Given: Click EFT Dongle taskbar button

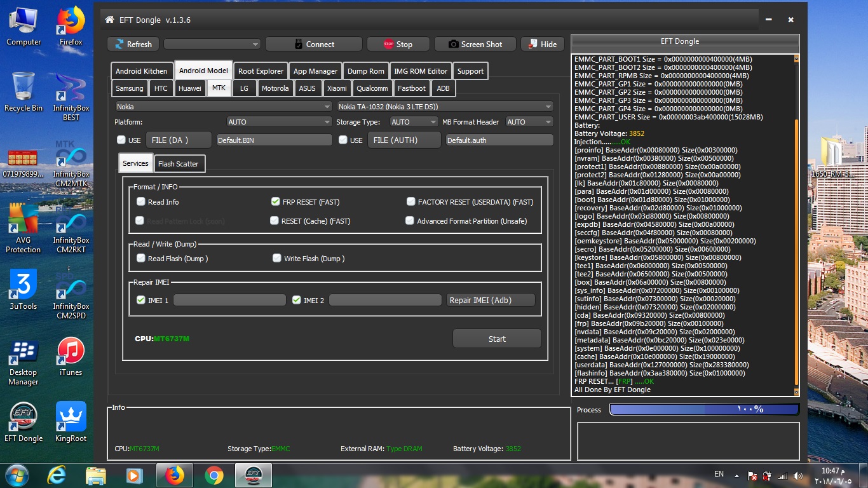Looking at the screenshot, I should pos(254,475).
